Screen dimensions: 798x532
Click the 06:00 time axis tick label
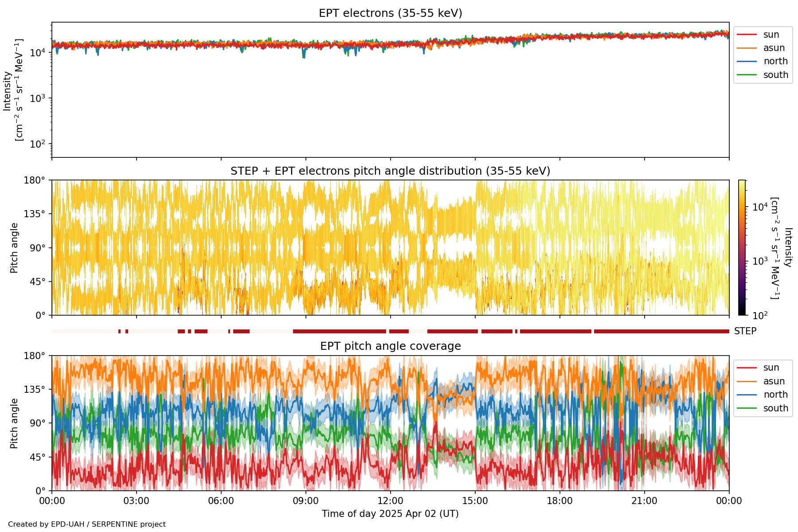221,501
